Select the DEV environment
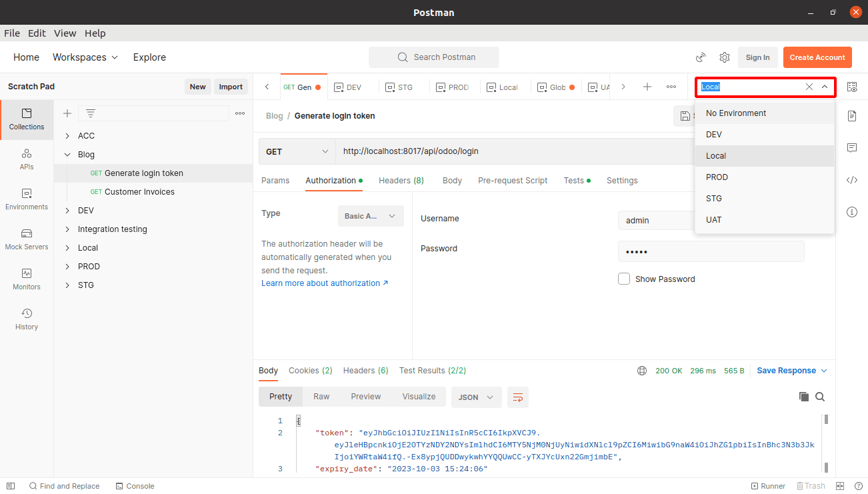Viewport: 868px width, 494px height. [x=765, y=135]
